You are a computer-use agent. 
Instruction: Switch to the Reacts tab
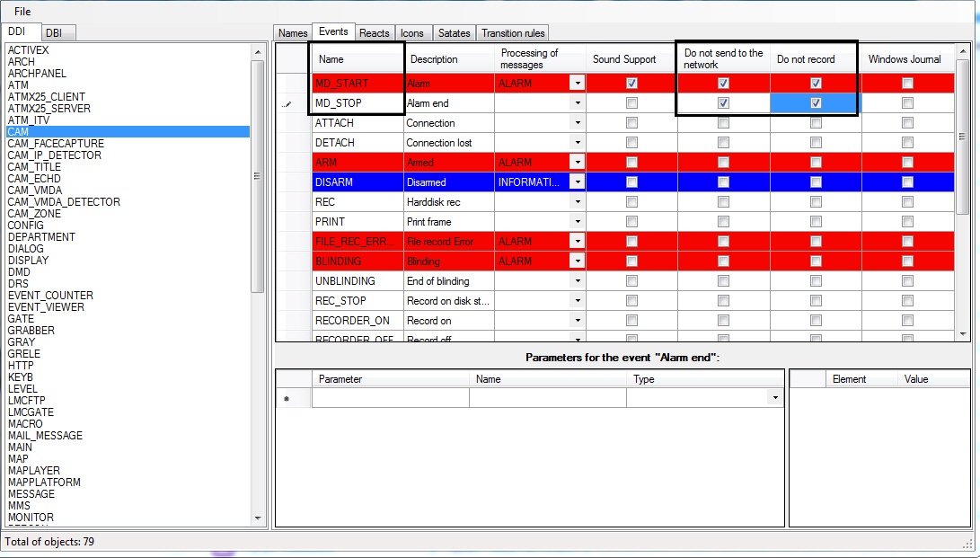point(375,33)
